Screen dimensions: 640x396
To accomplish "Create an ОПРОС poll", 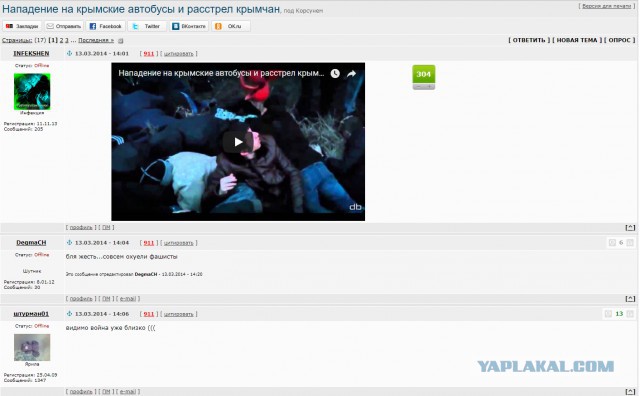I will pos(620,40).
